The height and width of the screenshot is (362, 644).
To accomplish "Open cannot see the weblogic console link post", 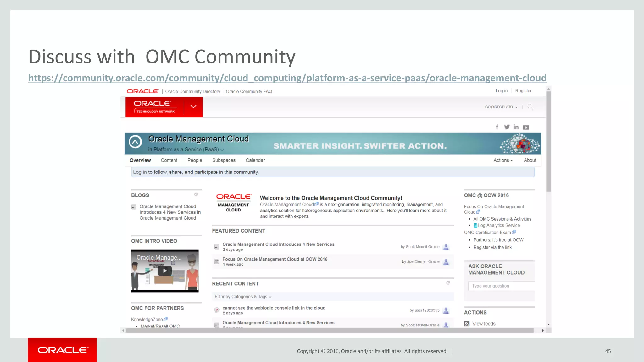I will pyautogui.click(x=274, y=308).
